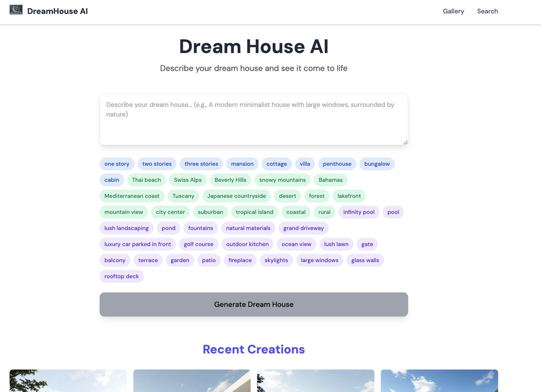Pick the 'golf course' tag

click(199, 244)
